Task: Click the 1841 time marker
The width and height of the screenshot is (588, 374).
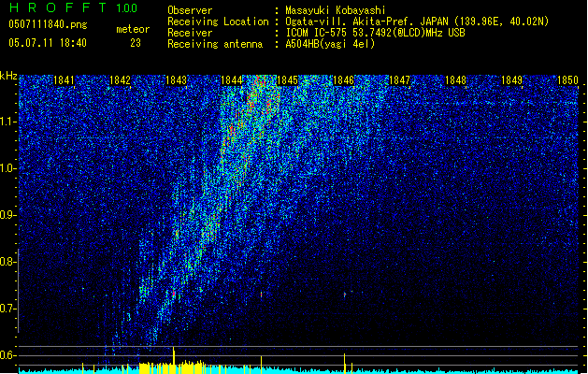Action: pyautogui.click(x=64, y=80)
